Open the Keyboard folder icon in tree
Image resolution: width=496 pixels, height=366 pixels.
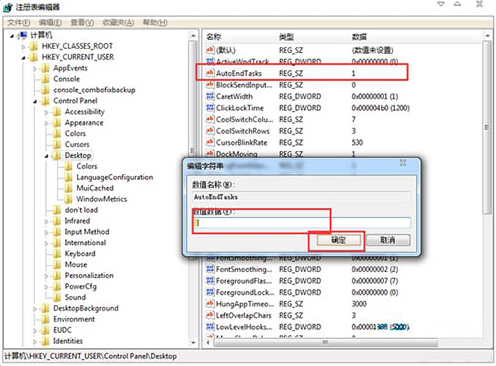point(57,254)
